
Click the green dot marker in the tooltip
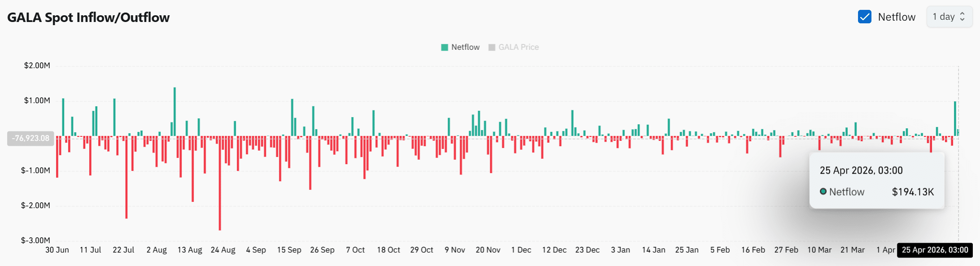pos(823,192)
